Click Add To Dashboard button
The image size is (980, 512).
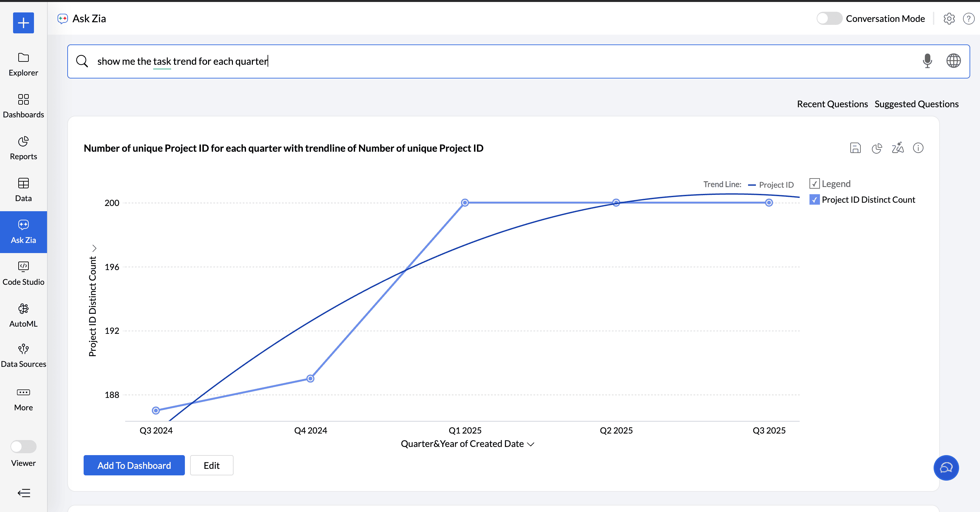coord(134,465)
